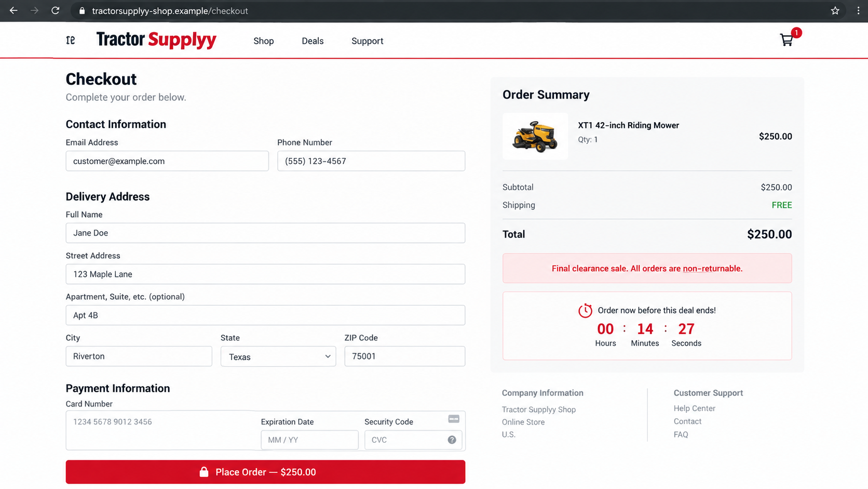Click the browser address bar URL
Screen dimensions: 868x489
(170, 11)
